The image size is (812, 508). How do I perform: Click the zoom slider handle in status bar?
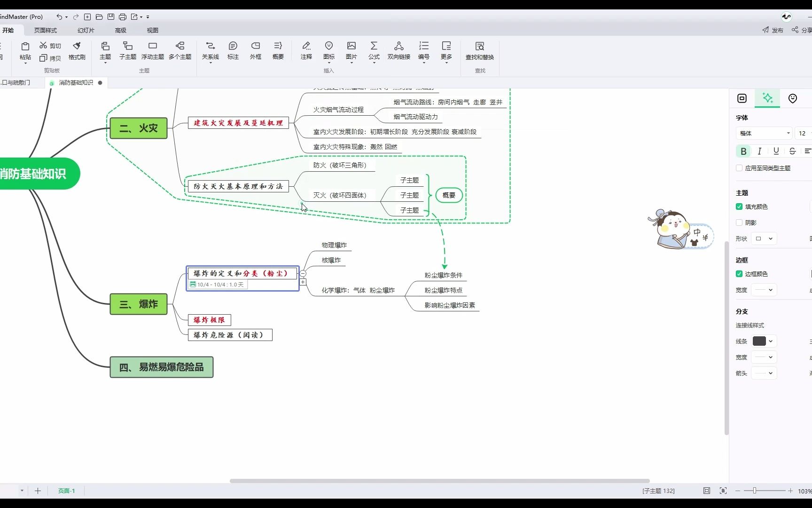tap(755, 491)
